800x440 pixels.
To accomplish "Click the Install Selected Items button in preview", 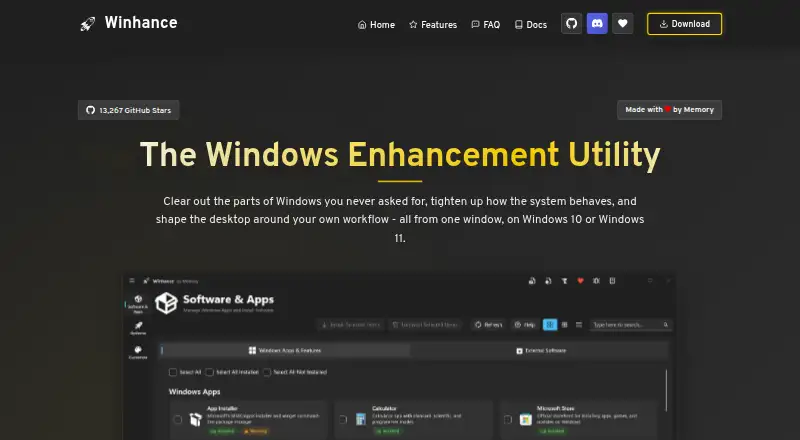I will pos(351,325).
